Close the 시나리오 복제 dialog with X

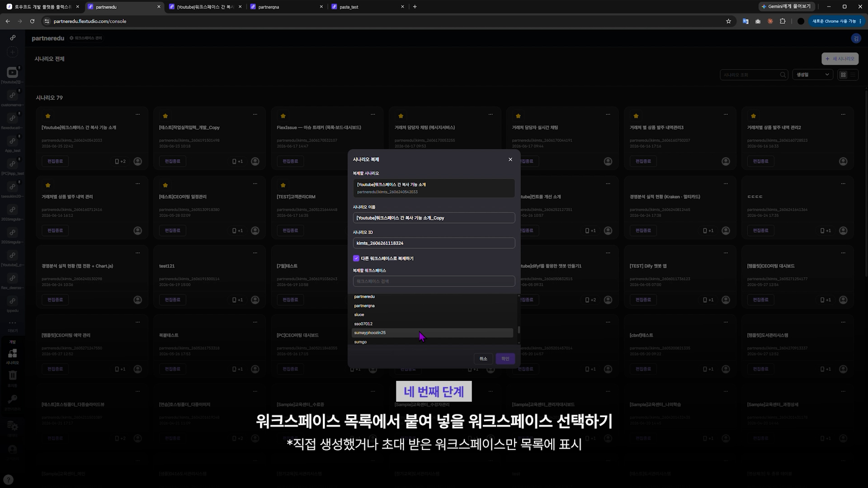[510, 160]
